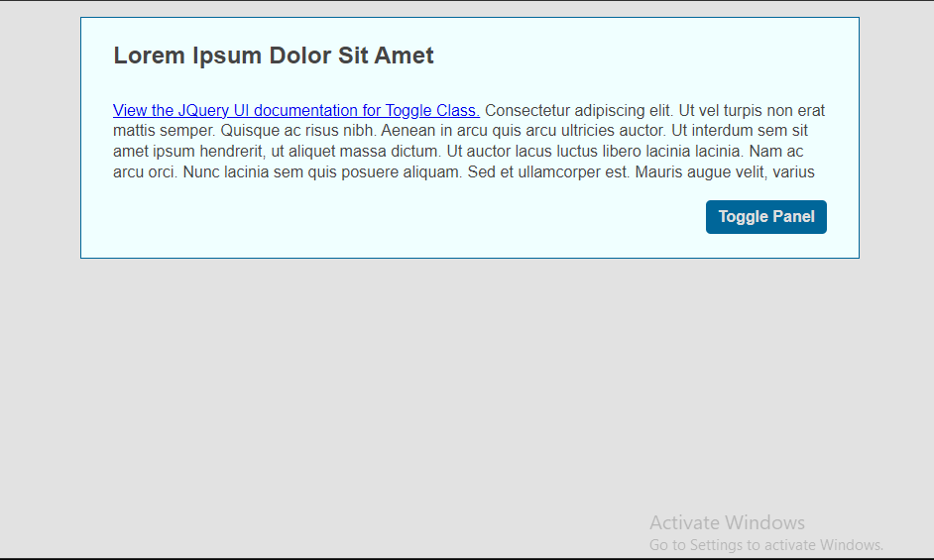Screen dimensions: 934x560
Task: Click the word Lorem in the heading
Action: pos(149,56)
